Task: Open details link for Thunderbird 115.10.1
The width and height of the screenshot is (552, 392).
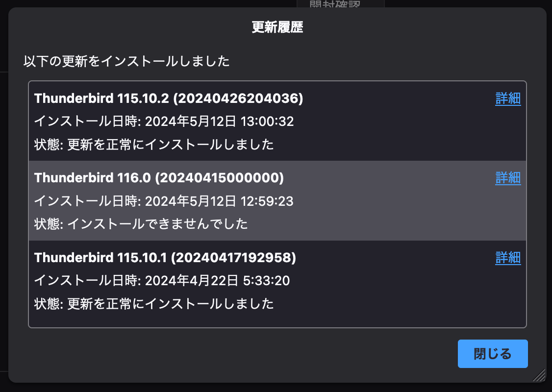Action: (508, 258)
